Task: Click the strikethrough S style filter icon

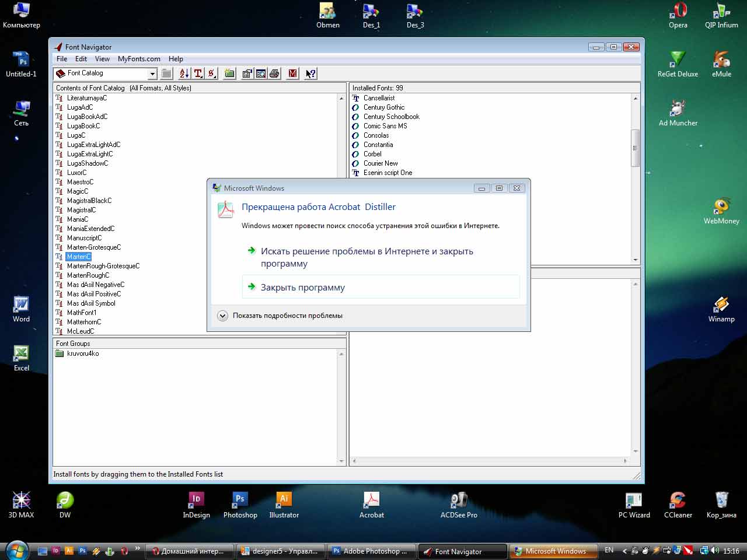Action: tap(211, 73)
